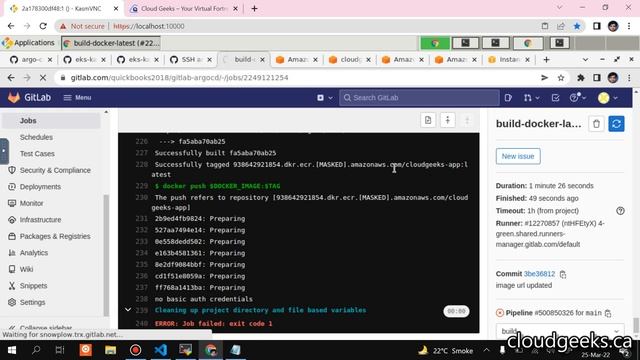Switch to the cloudg AWS tab
The height and width of the screenshot is (360, 640).
350,60
